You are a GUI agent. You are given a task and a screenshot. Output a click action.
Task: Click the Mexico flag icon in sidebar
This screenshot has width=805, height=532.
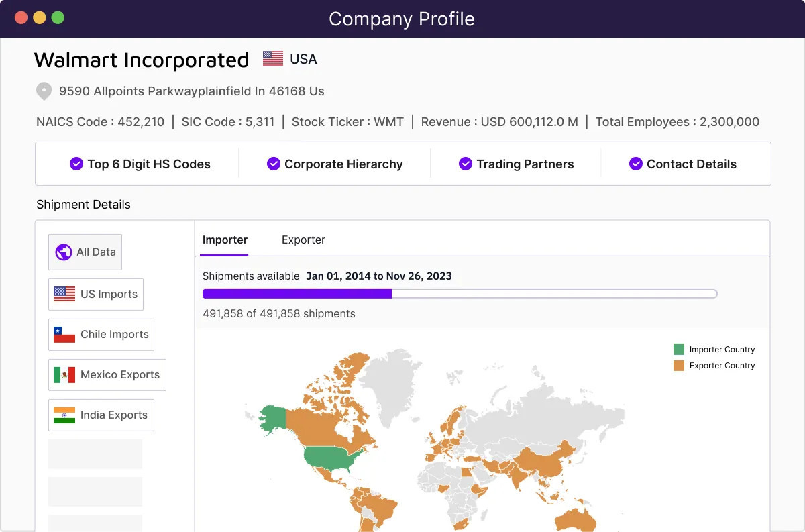62,374
